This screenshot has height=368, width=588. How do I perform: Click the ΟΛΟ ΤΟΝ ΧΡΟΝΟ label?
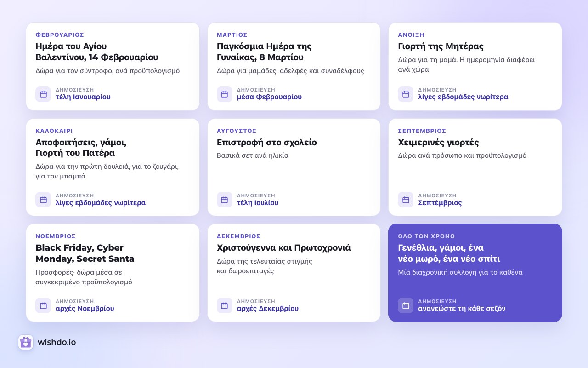426,236
